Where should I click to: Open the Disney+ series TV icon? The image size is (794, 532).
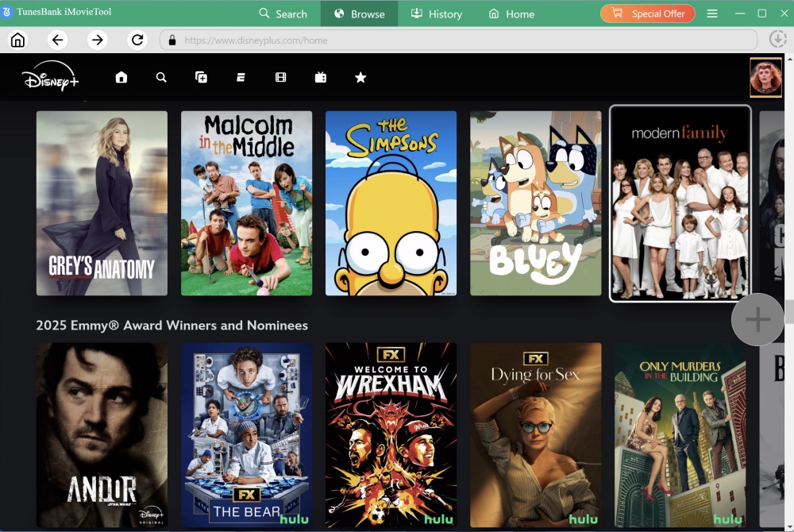(x=321, y=77)
